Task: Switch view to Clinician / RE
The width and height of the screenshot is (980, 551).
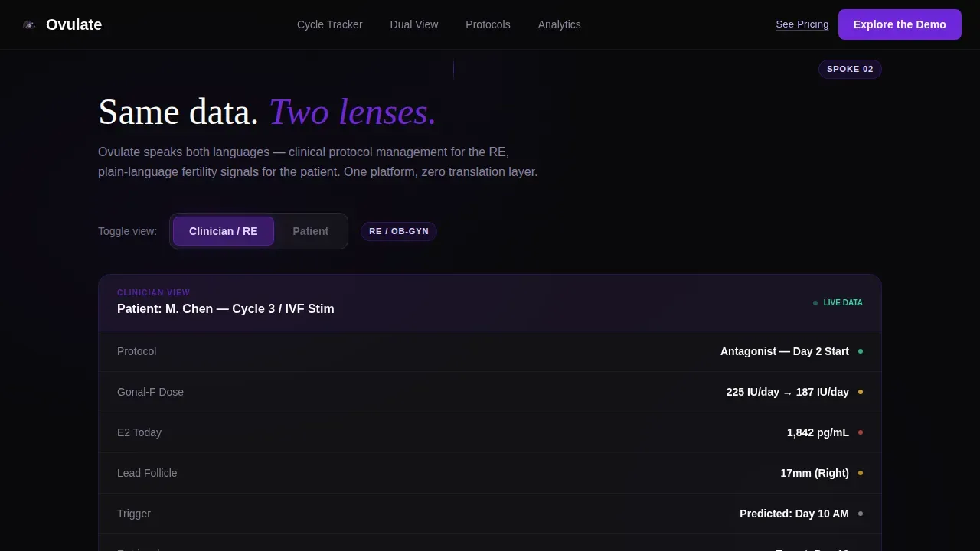Action: click(224, 231)
